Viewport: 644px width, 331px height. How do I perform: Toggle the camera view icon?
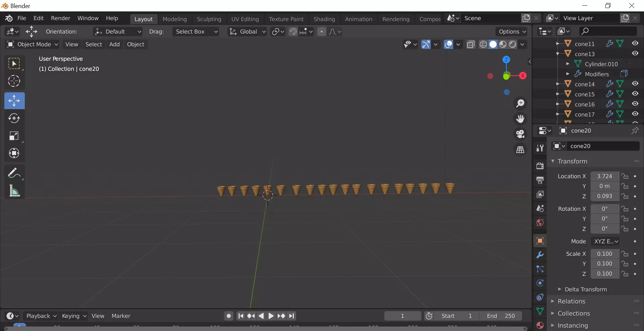coord(520,134)
